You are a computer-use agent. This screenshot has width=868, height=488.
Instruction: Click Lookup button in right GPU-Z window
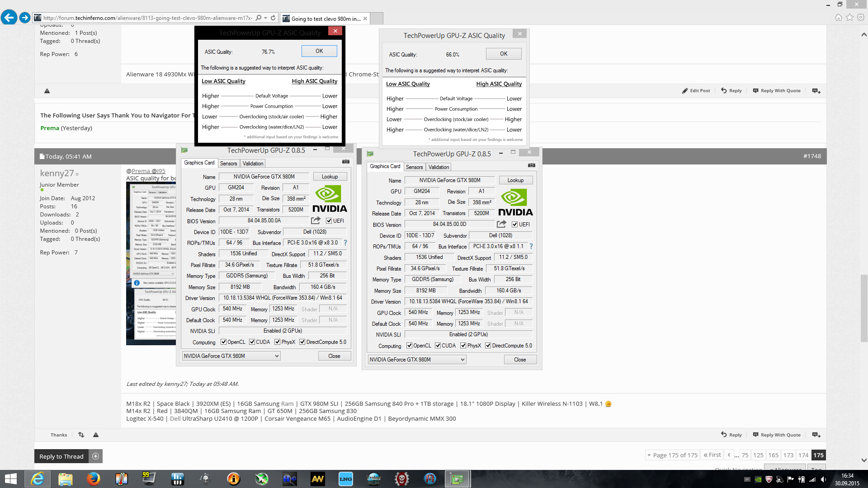(x=515, y=180)
